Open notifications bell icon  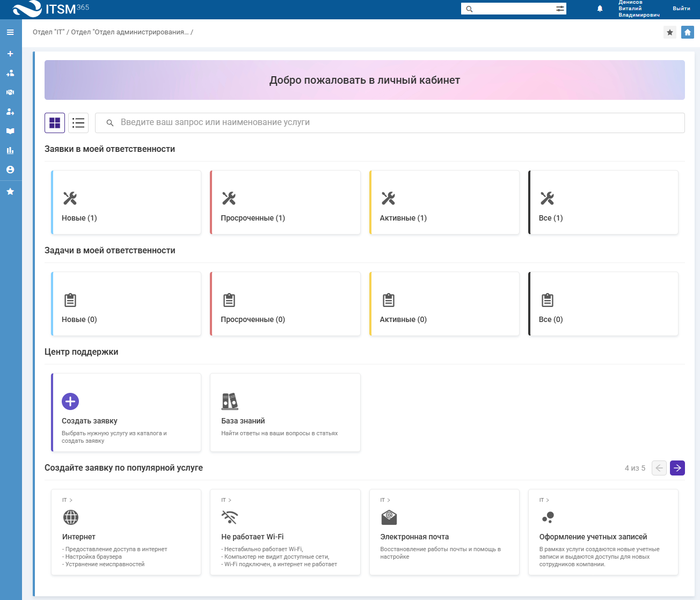(600, 9)
